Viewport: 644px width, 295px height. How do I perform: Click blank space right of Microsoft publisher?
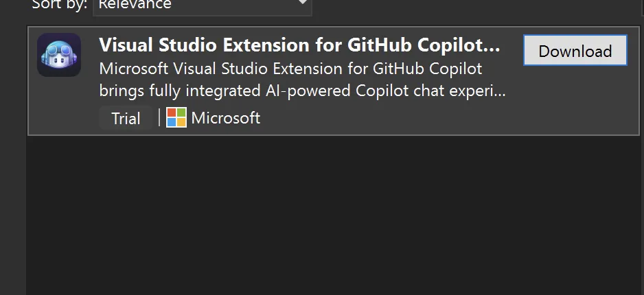coord(384,118)
